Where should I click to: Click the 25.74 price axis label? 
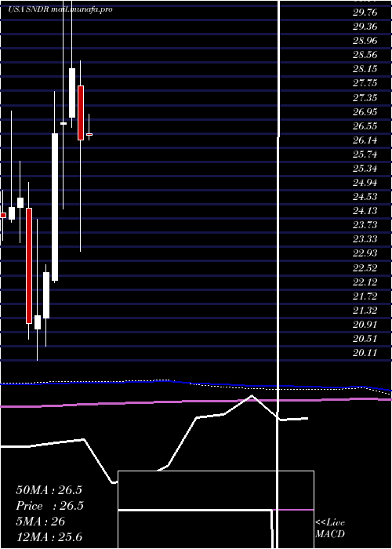tap(365, 155)
